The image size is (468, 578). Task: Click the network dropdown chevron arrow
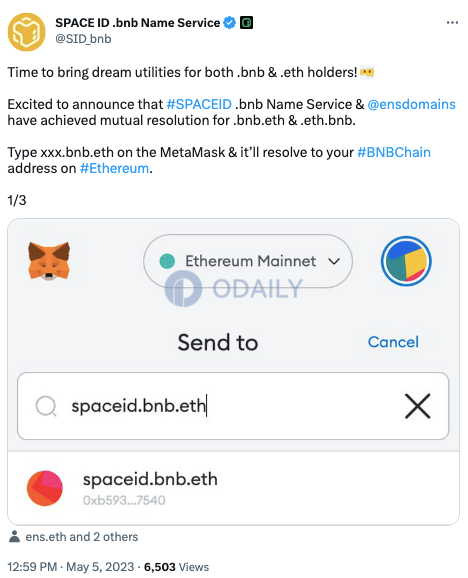click(334, 261)
